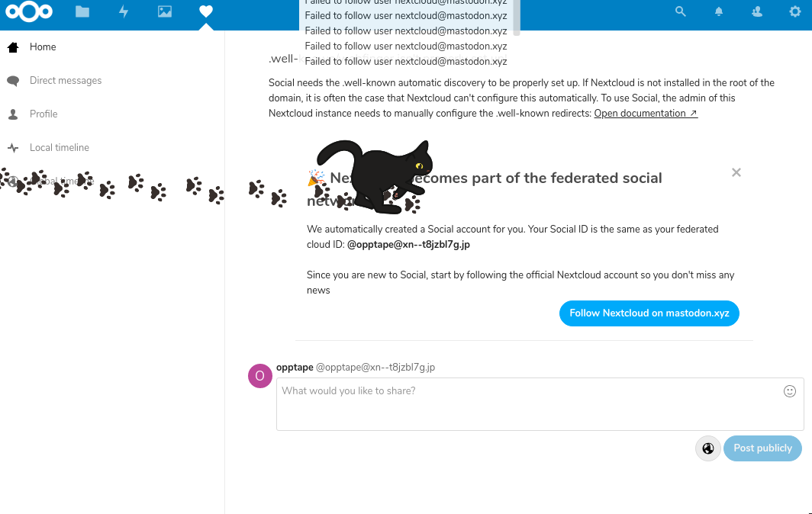812x514 pixels.
Task: Click the Nextcloud logo
Action: point(29,11)
